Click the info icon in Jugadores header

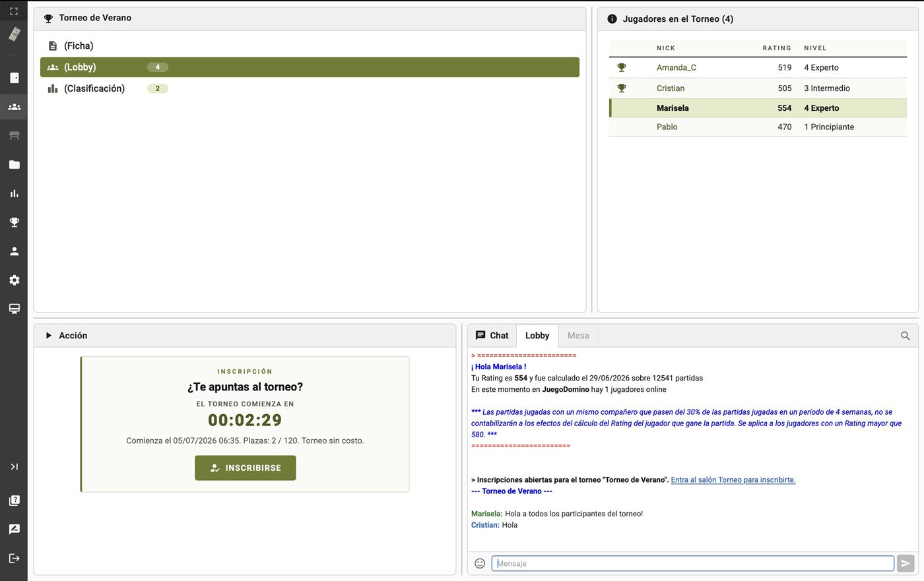click(612, 19)
